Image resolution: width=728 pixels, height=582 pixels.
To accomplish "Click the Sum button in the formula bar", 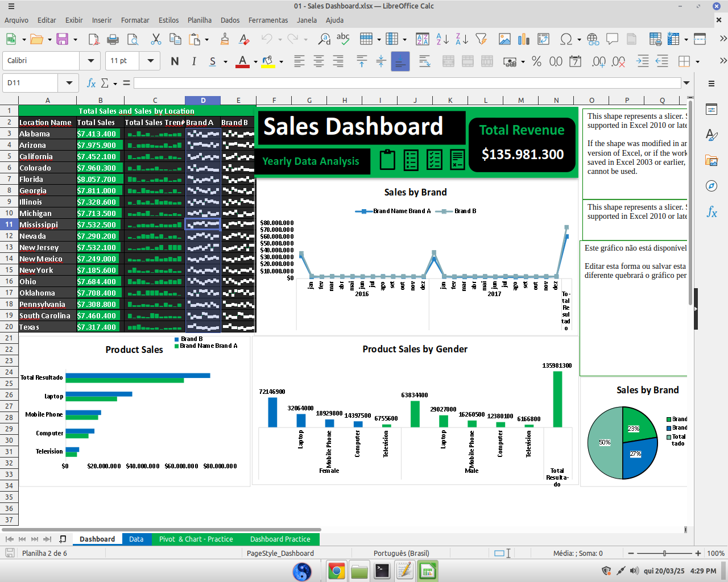I will coord(106,82).
